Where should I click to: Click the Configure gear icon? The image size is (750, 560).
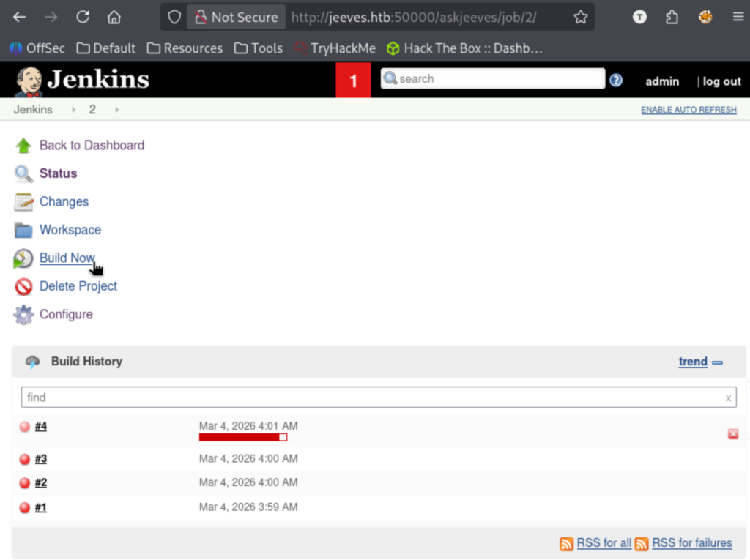click(23, 315)
